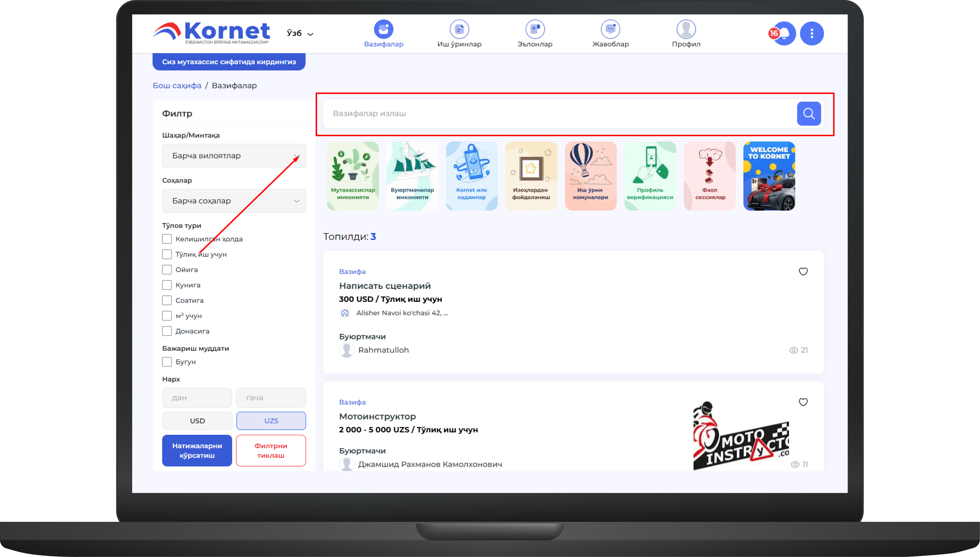Screen dimensions: 980x557
Task: Check the Келишилган ҳолда checkbox
Action: [167, 239]
